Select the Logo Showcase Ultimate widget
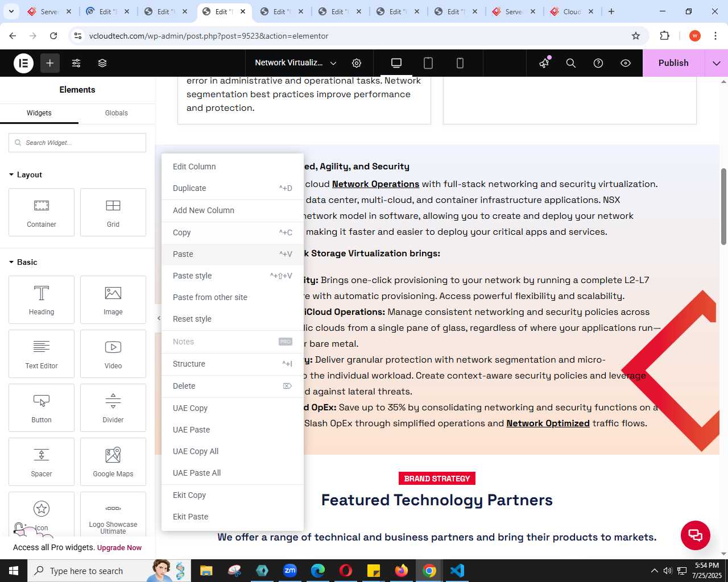 click(113, 514)
